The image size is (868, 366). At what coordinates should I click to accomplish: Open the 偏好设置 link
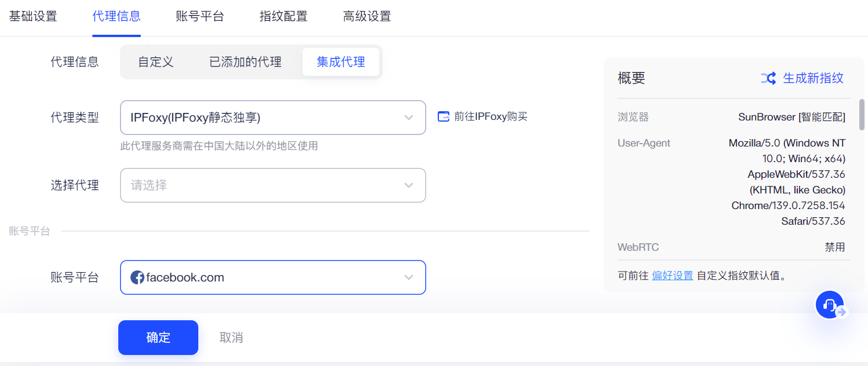click(673, 275)
